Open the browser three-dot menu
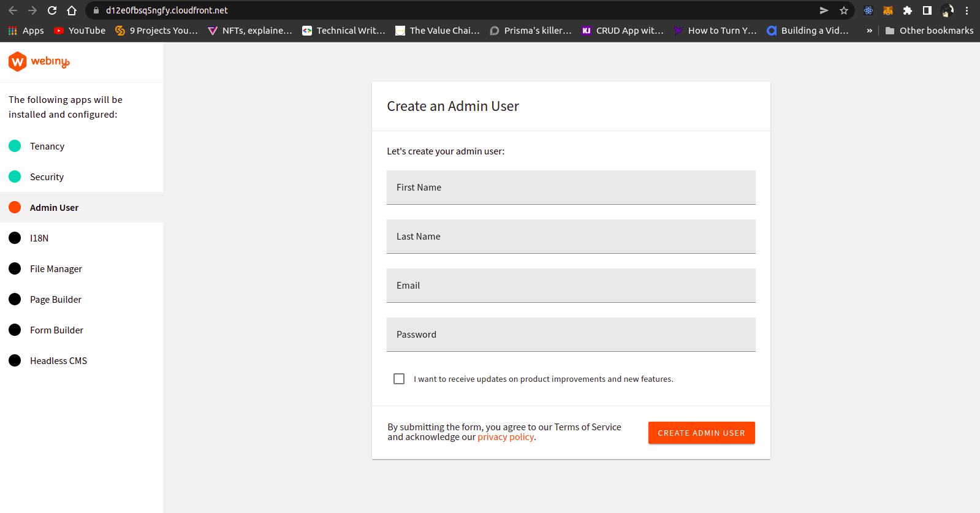 967,10
